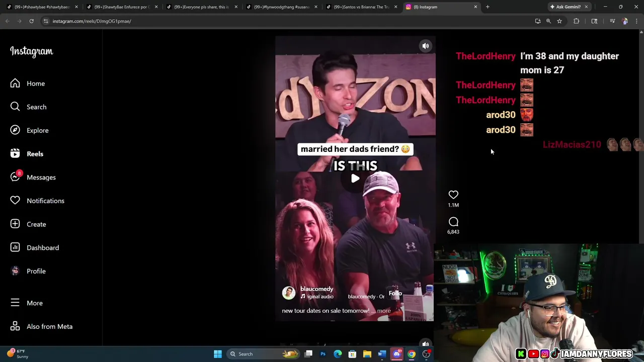Switch to Everyone pls share tab
The width and height of the screenshot is (644, 362).
[x=202, y=7]
